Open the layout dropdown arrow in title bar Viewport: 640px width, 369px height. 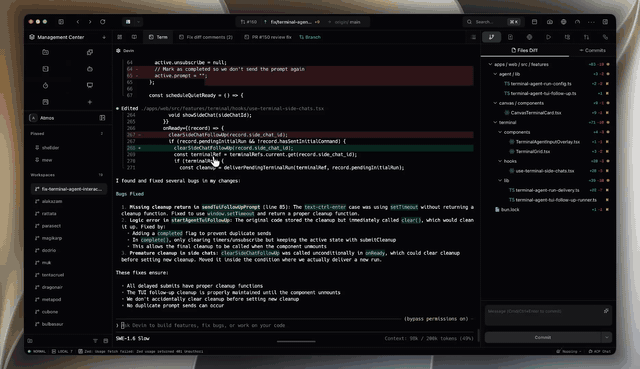[x=138, y=22]
